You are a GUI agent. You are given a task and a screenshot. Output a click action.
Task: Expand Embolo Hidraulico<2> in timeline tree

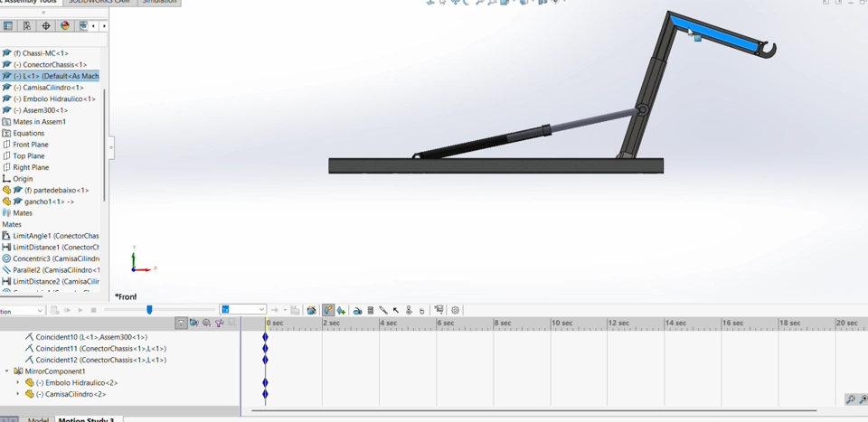[18, 383]
